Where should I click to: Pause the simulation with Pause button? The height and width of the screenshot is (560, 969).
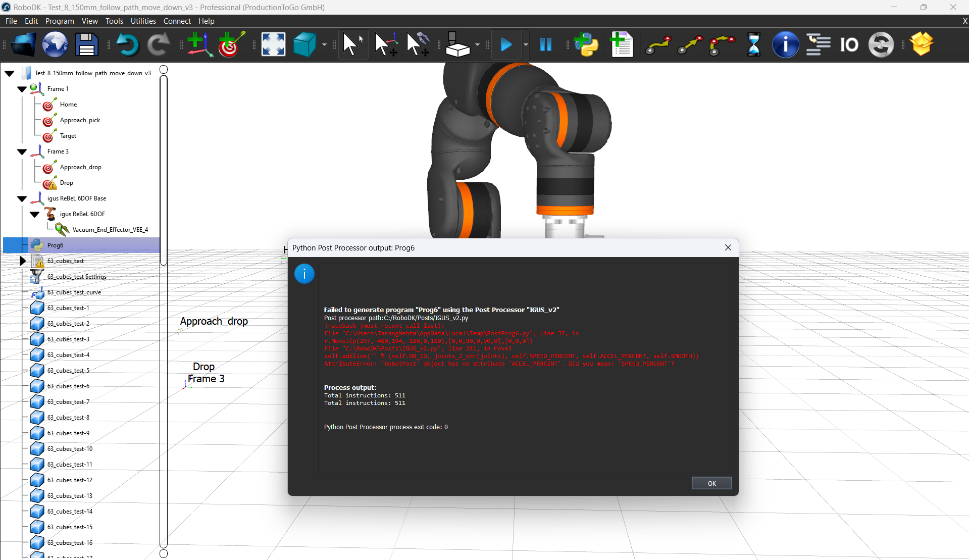[545, 45]
